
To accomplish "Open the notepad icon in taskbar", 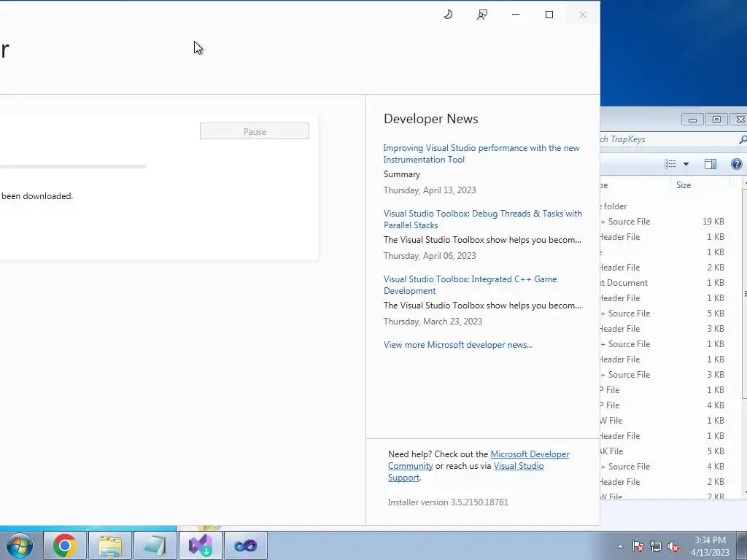I will [155, 545].
